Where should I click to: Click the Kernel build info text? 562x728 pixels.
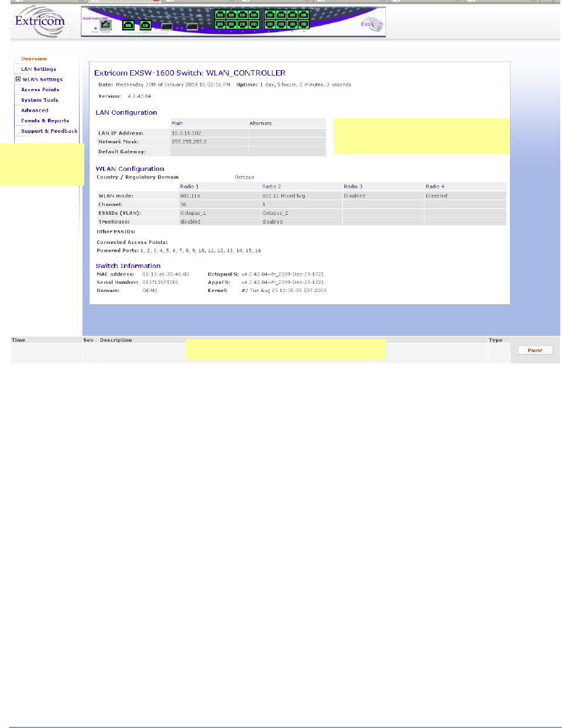pos(284,290)
